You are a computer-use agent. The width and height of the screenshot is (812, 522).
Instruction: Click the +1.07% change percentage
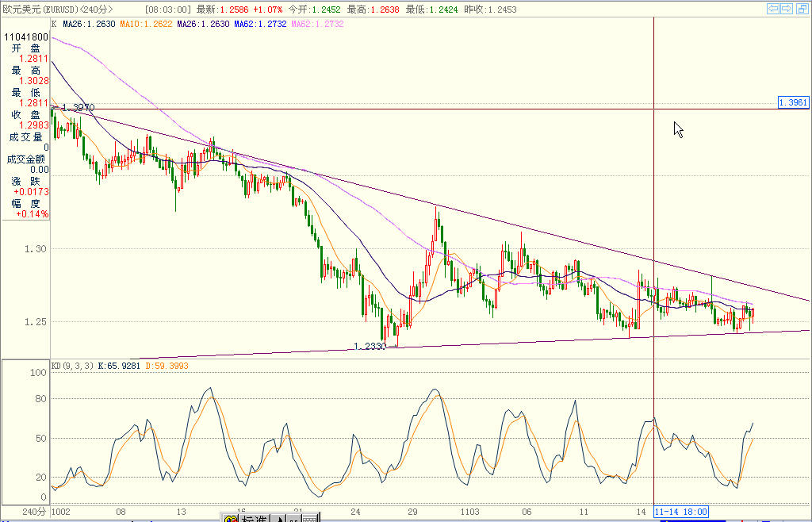click(268, 10)
